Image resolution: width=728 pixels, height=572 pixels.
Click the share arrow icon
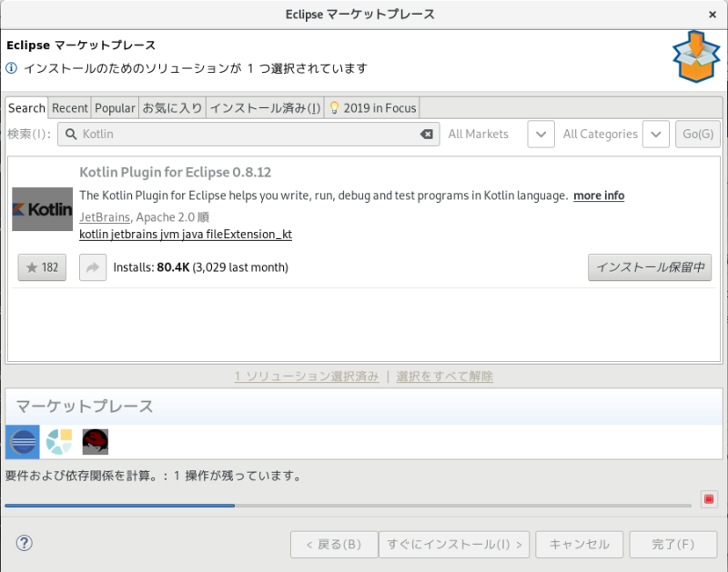tap(93, 267)
